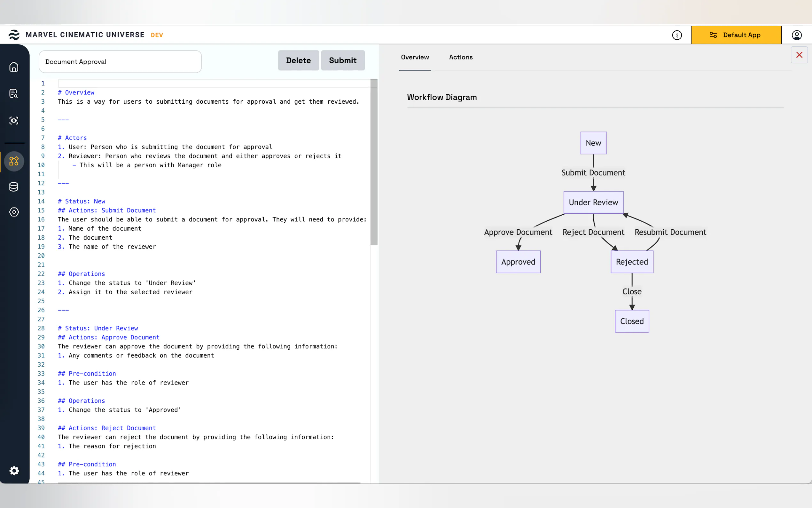The height and width of the screenshot is (508, 812).
Task: Click the document search sidebar icon
Action: point(14,93)
